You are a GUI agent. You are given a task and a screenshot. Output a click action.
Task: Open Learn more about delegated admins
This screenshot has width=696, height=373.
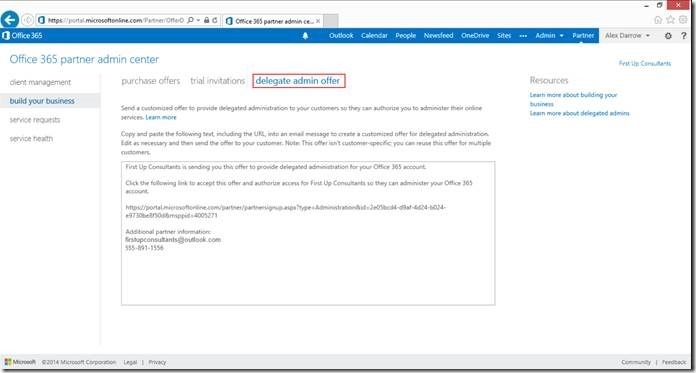pos(579,113)
